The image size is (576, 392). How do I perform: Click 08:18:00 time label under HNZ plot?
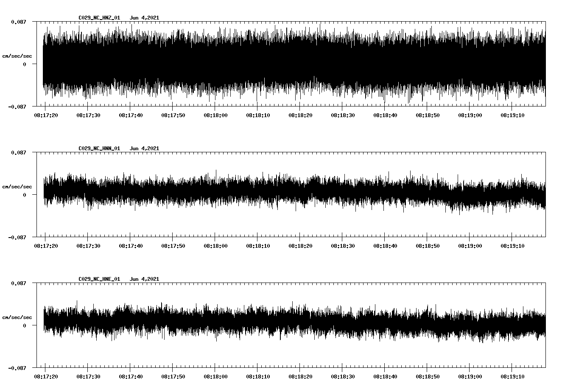click(x=215, y=115)
